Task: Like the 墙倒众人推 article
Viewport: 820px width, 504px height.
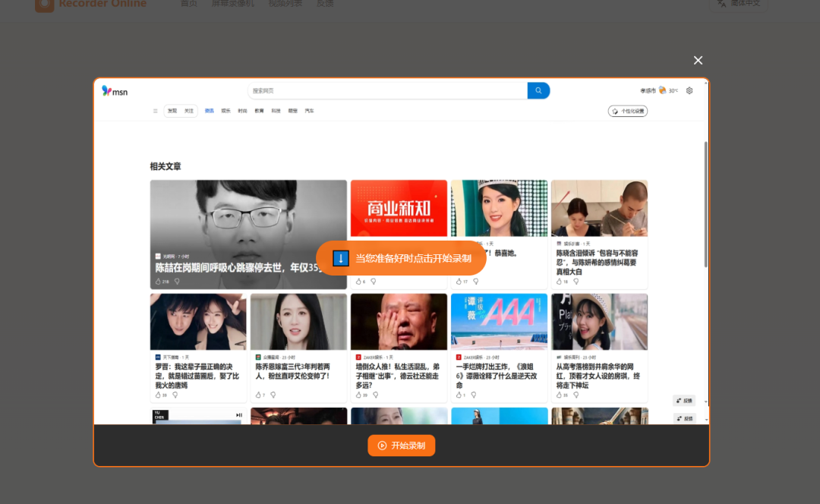Action: coord(358,395)
